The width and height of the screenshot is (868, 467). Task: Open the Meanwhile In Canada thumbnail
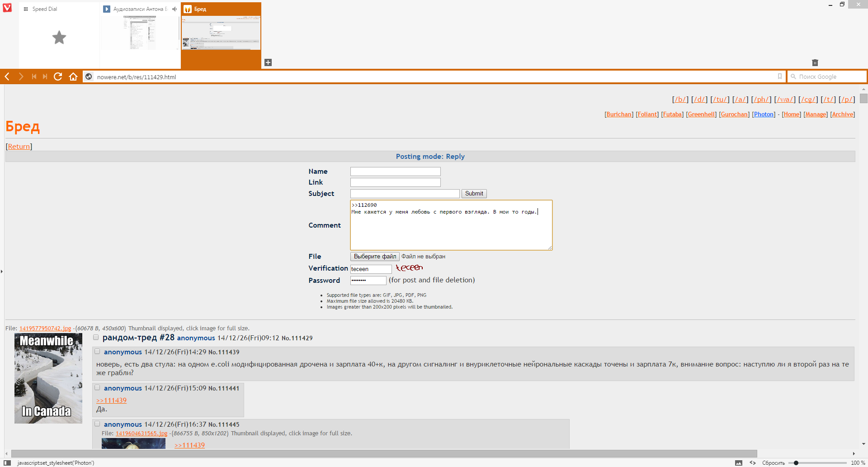click(48, 378)
